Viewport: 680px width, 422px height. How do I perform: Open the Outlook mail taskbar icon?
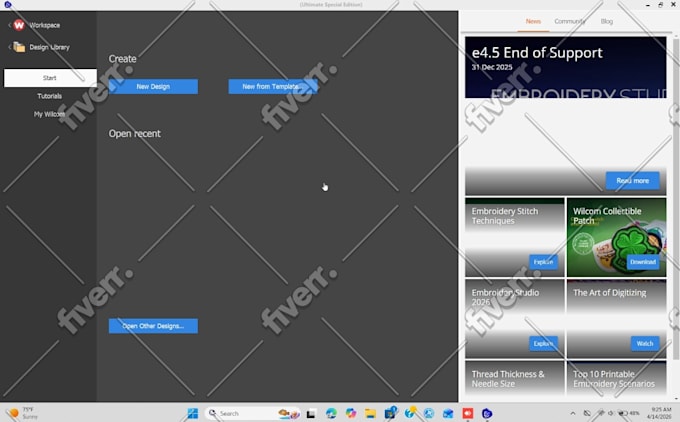tap(448, 414)
